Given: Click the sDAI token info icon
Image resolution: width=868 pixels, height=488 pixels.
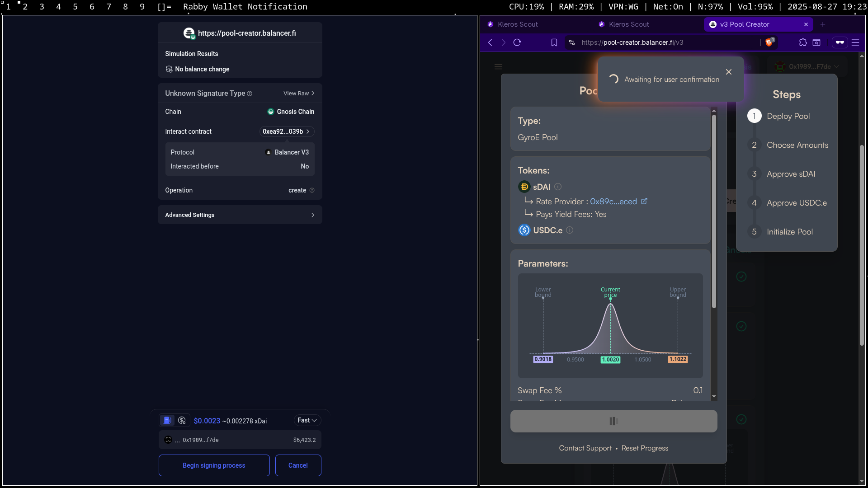Looking at the screenshot, I should 558,187.
